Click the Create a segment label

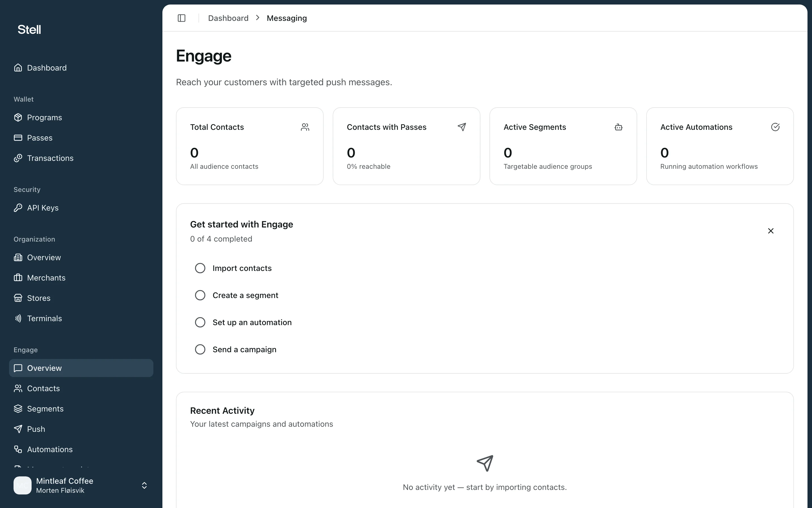click(x=245, y=295)
